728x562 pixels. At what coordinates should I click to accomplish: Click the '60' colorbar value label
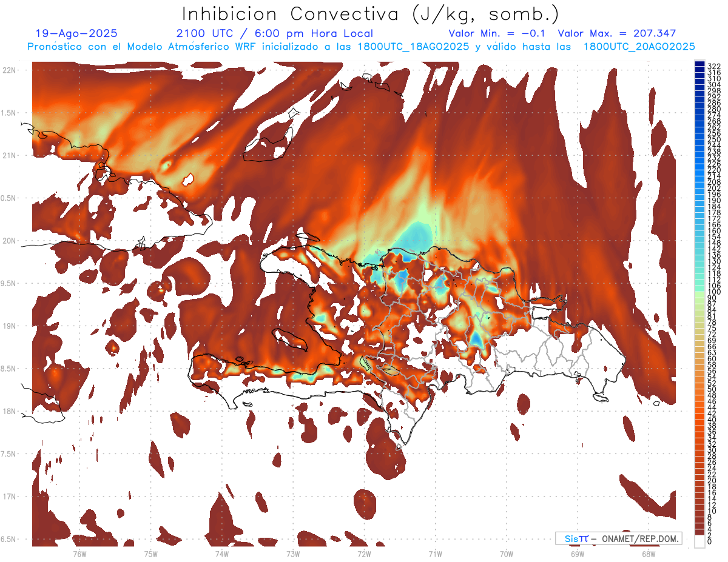pos(712,358)
